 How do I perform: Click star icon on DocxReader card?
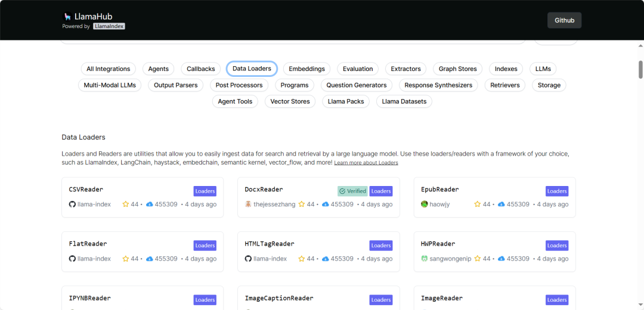pyautogui.click(x=302, y=204)
